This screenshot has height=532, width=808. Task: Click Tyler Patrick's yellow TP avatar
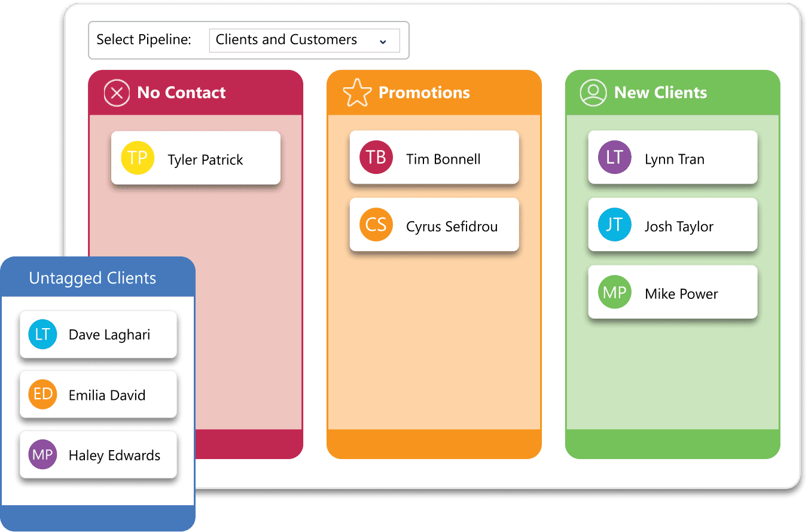138,158
